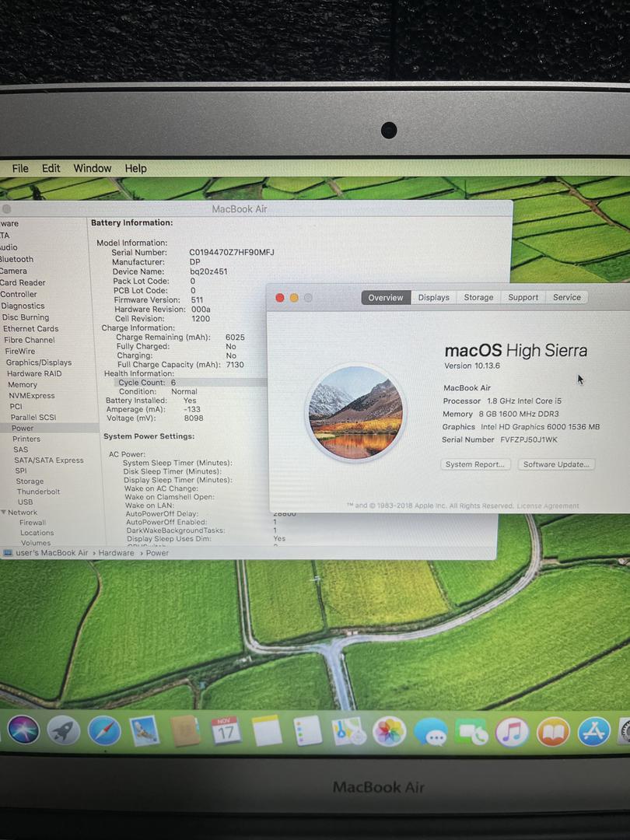Viewport: 630px width, 840px height.
Task: Open Messages speech bubble icon
Action: (431, 732)
